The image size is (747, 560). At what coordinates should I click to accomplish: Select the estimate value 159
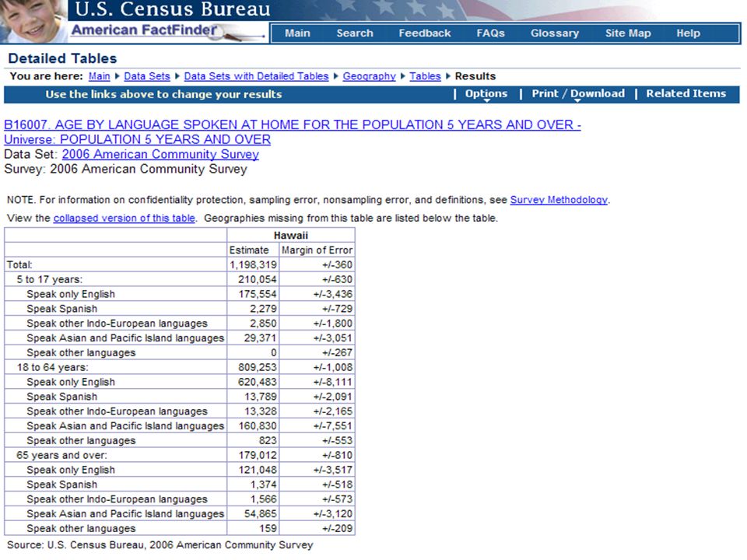(268, 529)
